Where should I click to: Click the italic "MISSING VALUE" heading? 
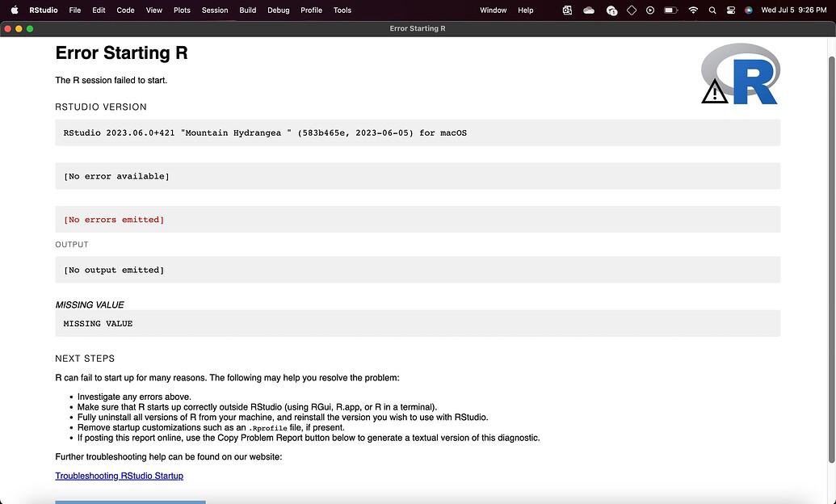pyautogui.click(x=90, y=305)
